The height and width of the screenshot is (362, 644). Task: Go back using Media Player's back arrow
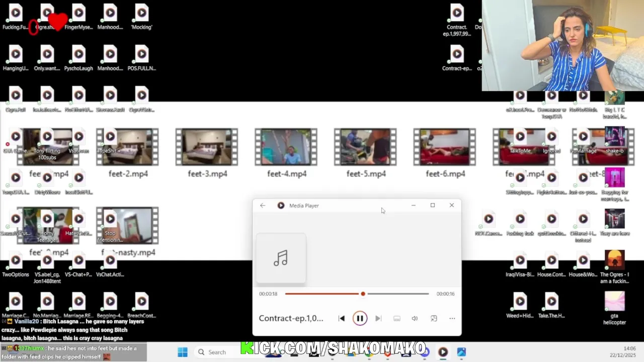click(x=263, y=205)
